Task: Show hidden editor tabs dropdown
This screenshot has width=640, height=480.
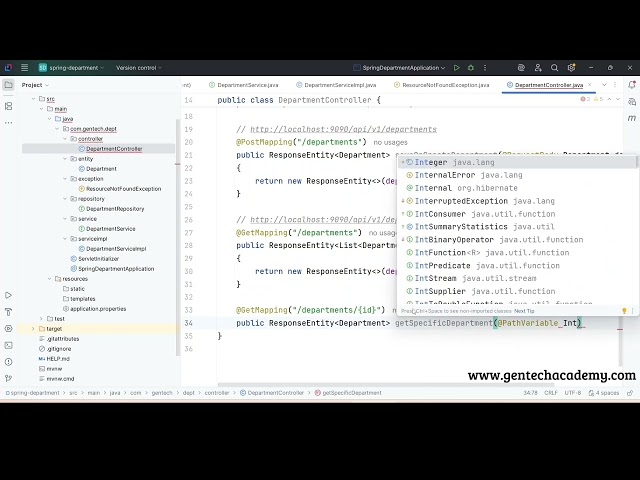Action: tap(604, 85)
